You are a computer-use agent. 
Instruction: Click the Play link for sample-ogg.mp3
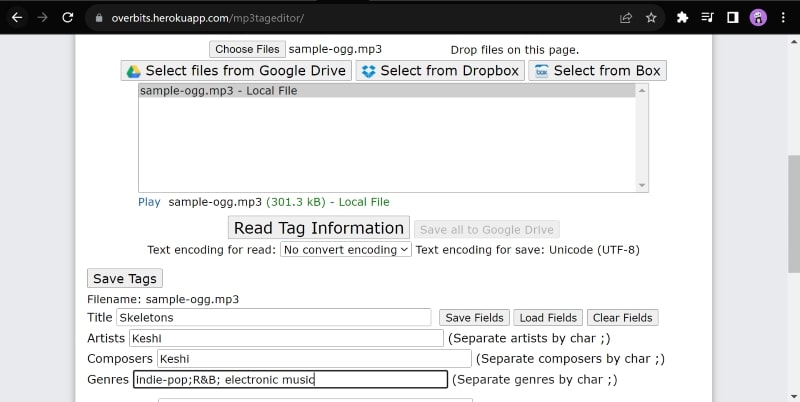tap(149, 202)
